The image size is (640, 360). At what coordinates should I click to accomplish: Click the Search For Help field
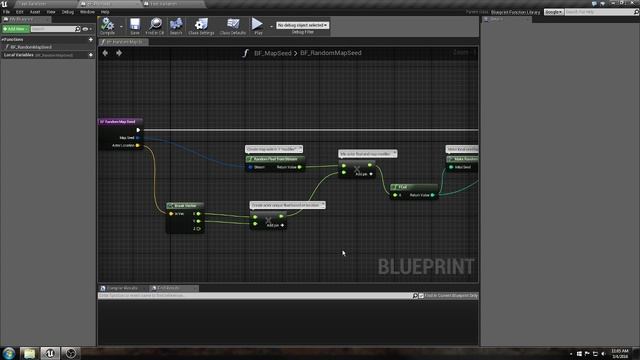click(x=599, y=12)
